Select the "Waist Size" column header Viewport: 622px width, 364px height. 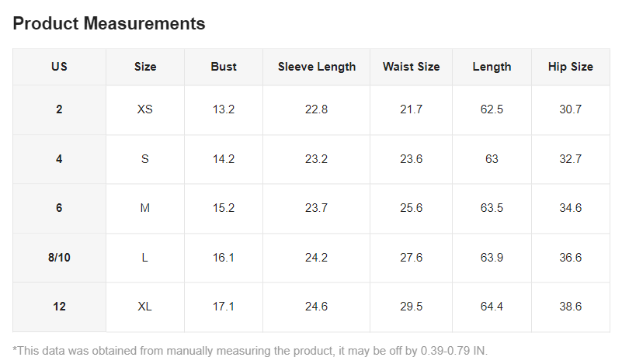(x=411, y=67)
